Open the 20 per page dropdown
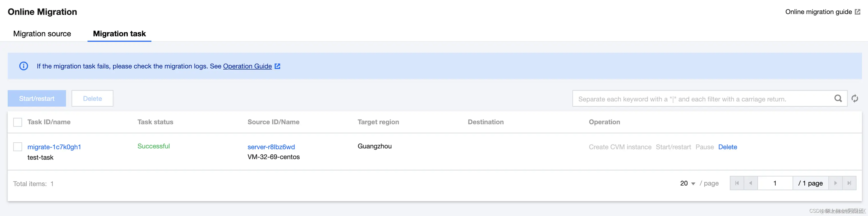This screenshot has width=868, height=216. coord(687,183)
